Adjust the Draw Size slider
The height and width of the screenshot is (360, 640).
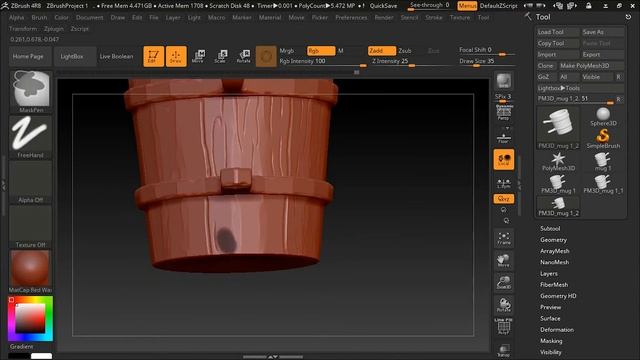(487, 62)
